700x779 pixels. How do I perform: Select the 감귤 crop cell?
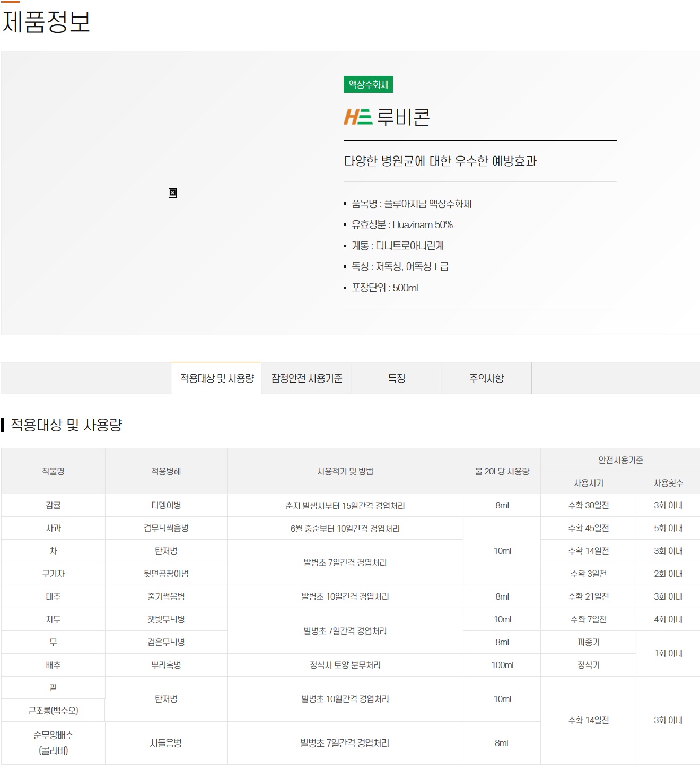(x=53, y=505)
